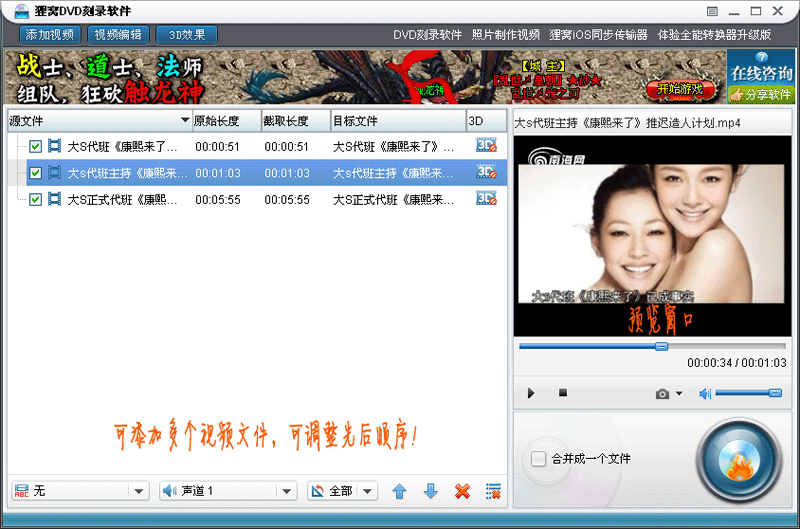The width and height of the screenshot is (800, 529).
Task: Click the 在线咨询 help button
Action: (761, 69)
